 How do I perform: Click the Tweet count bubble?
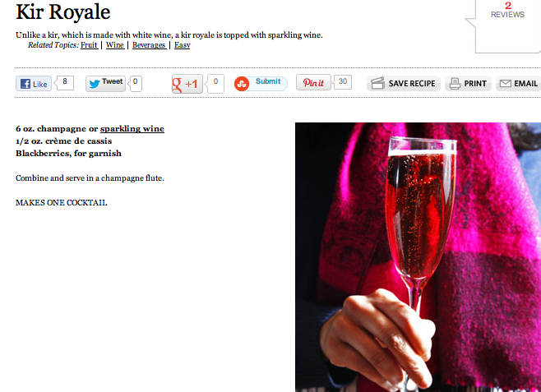tap(135, 84)
